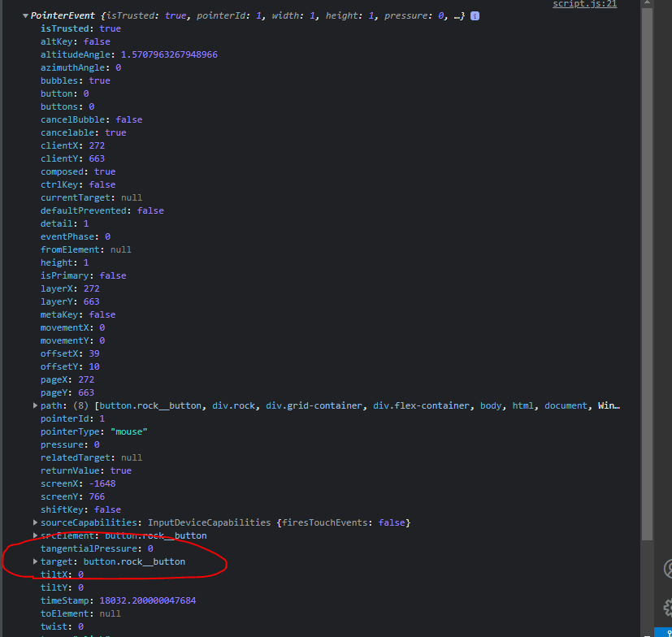Image resolution: width=672 pixels, height=637 pixels.
Task: Select the tiltY: 0 row
Action: click(62, 587)
